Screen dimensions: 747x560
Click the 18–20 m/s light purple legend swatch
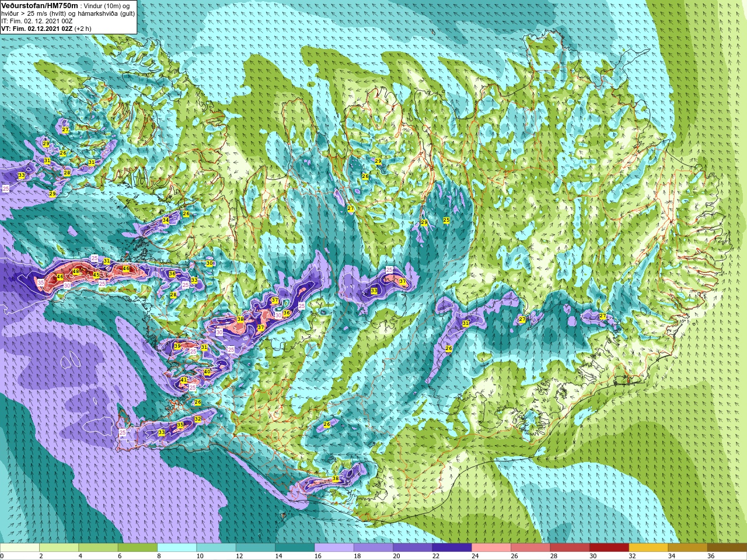[x=373, y=548]
